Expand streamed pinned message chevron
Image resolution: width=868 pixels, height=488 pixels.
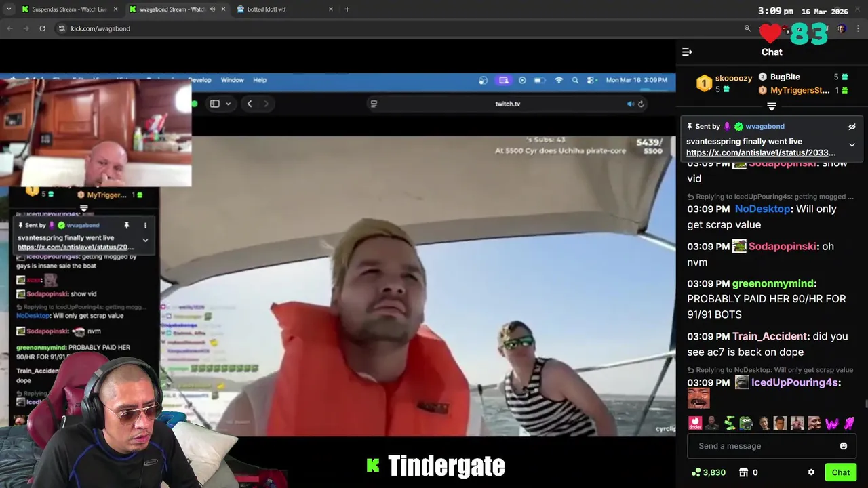145,240
